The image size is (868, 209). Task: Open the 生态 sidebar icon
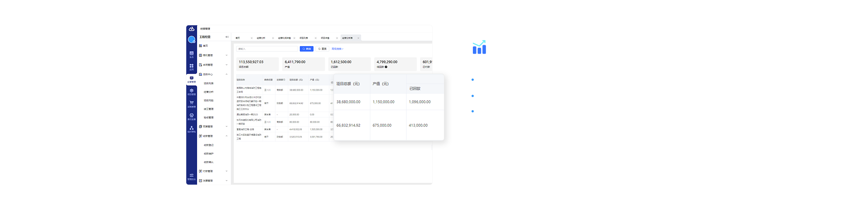pyautogui.click(x=192, y=54)
